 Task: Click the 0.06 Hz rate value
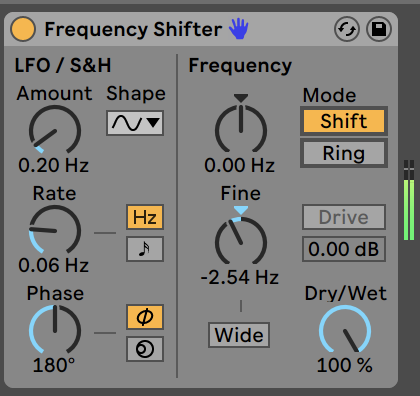[53, 265]
